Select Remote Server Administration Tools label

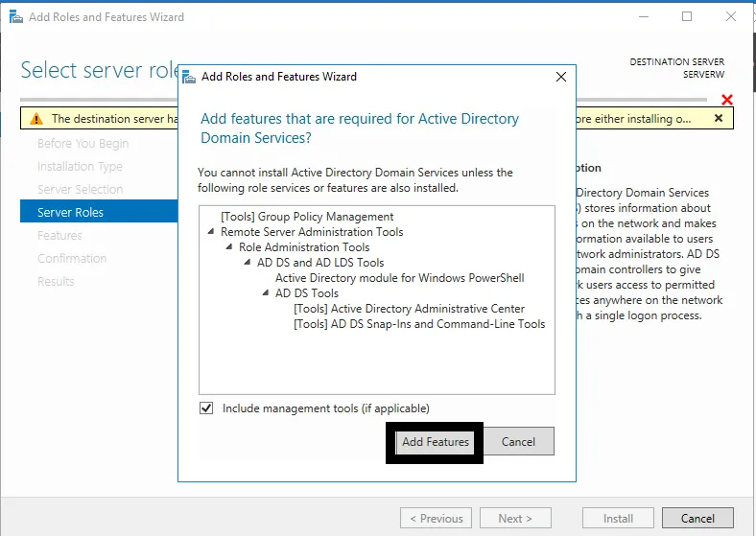pyautogui.click(x=312, y=232)
